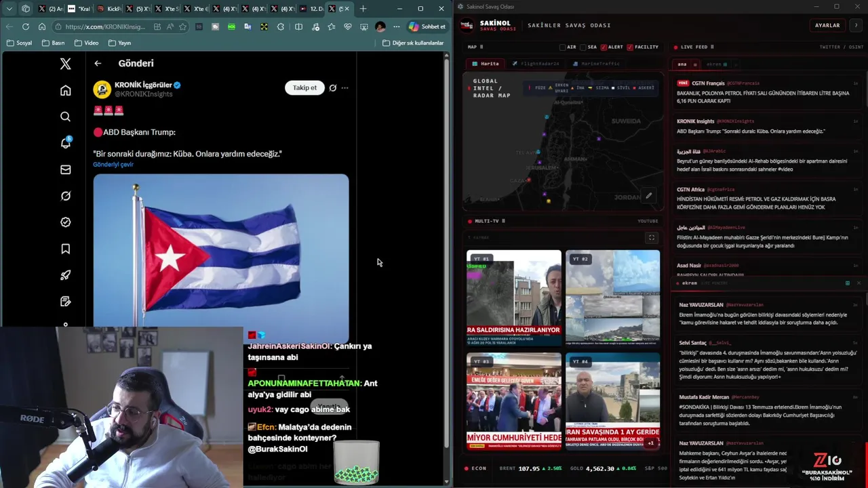Switch to the FlightRadar24 tab
This screenshot has height=488, width=868.
pos(536,64)
